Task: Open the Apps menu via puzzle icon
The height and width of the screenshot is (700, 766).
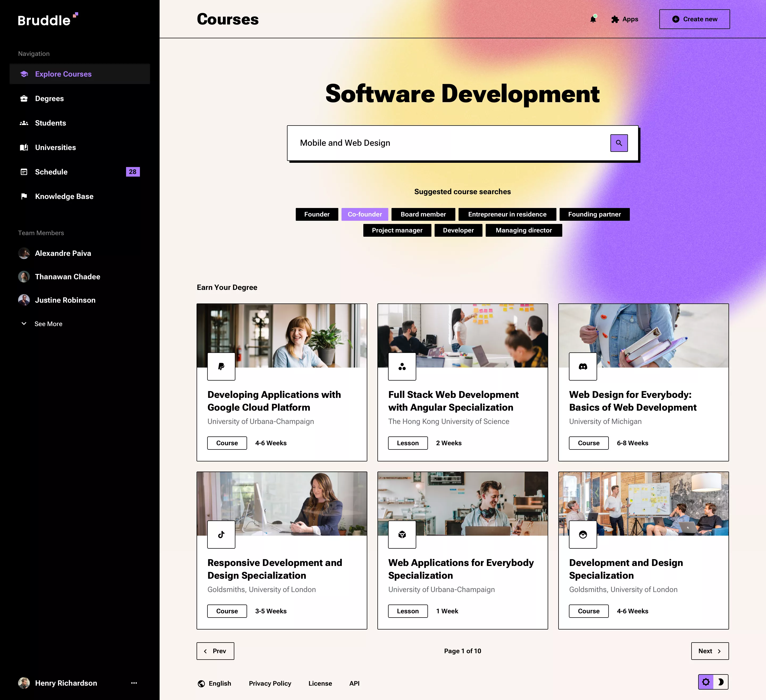Action: [x=615, y=19]
